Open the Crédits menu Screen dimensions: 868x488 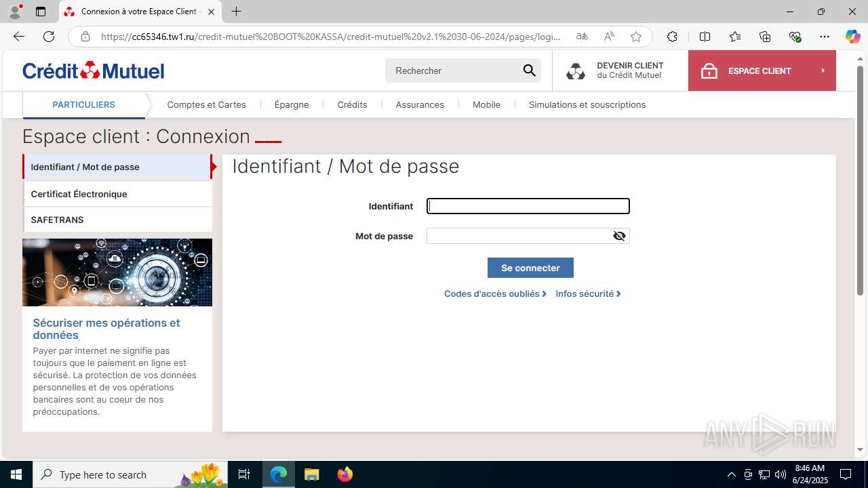[x=352, y=104]
